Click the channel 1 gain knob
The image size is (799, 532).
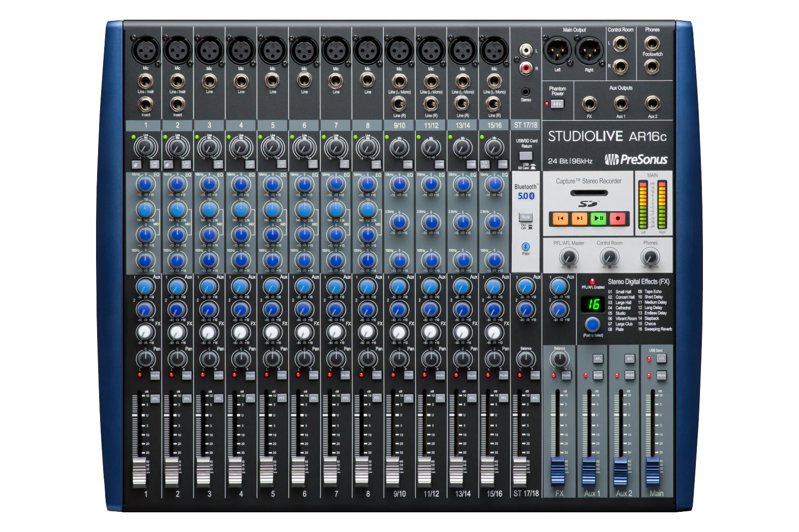pyautogui.click(x=146, y=148)
